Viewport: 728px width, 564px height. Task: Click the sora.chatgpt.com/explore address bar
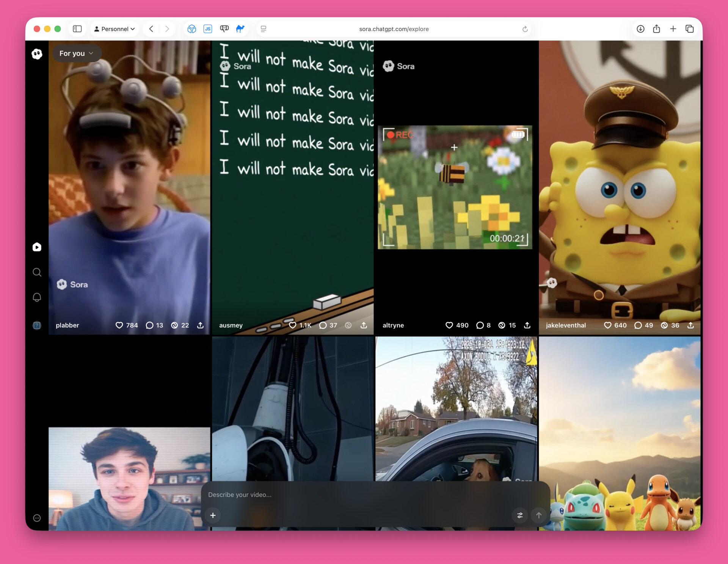[394, 29]
